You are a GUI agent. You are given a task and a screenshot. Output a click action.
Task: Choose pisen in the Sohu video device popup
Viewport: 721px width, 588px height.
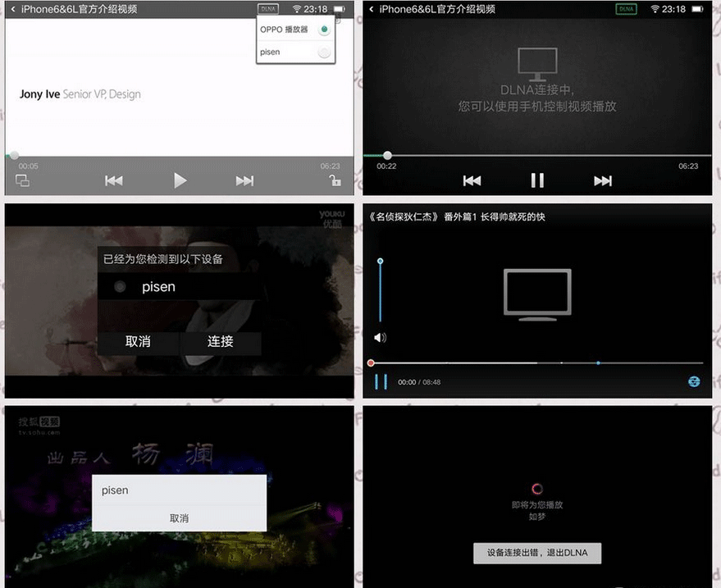[180, 490]
